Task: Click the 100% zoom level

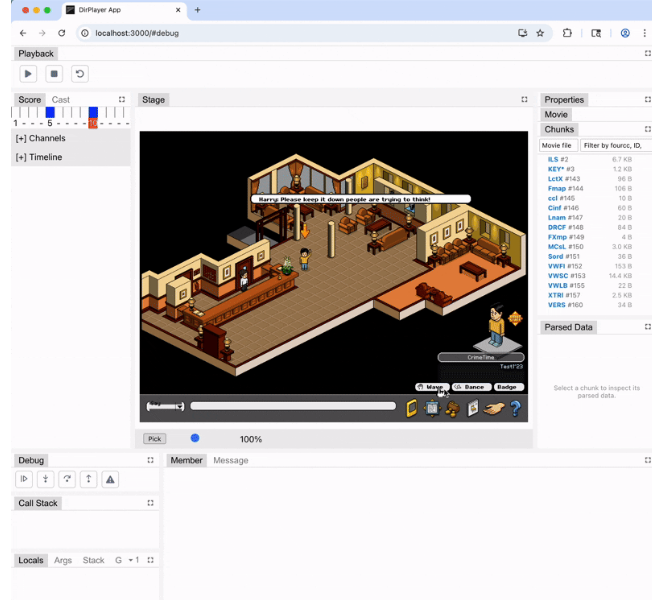Action: [x=251, y=439]
